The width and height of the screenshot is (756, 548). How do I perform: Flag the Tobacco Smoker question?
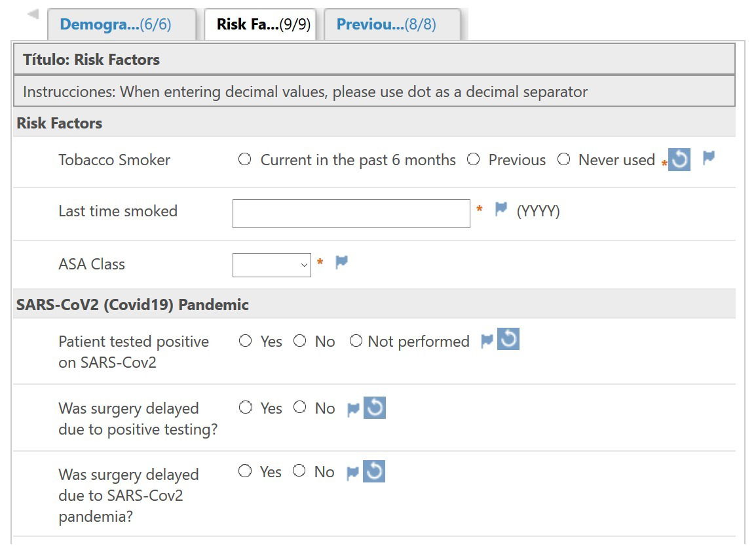pyautogui.click(x=708, y=158)
